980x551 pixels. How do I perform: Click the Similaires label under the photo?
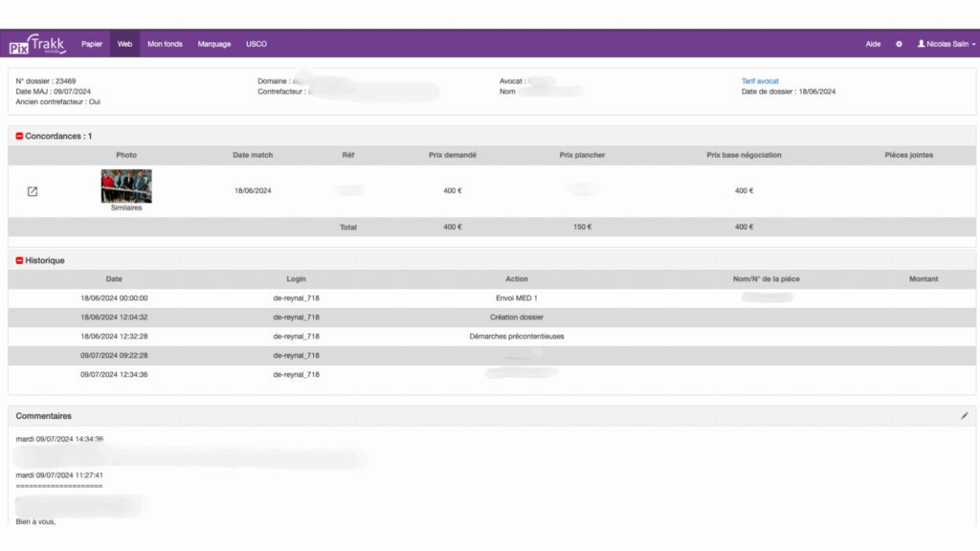126,208
